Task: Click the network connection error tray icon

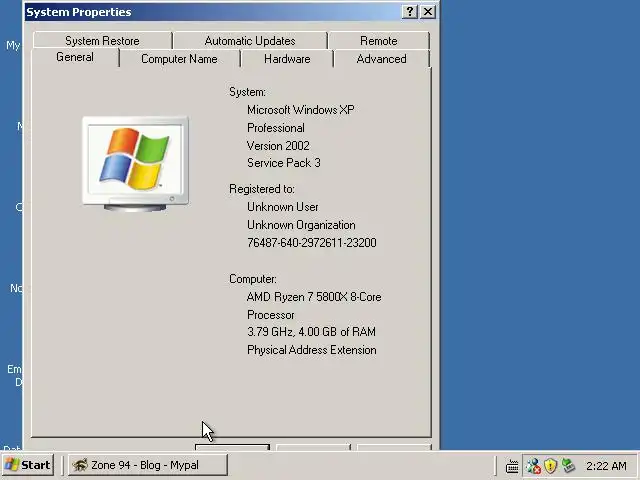Action: 533,466
